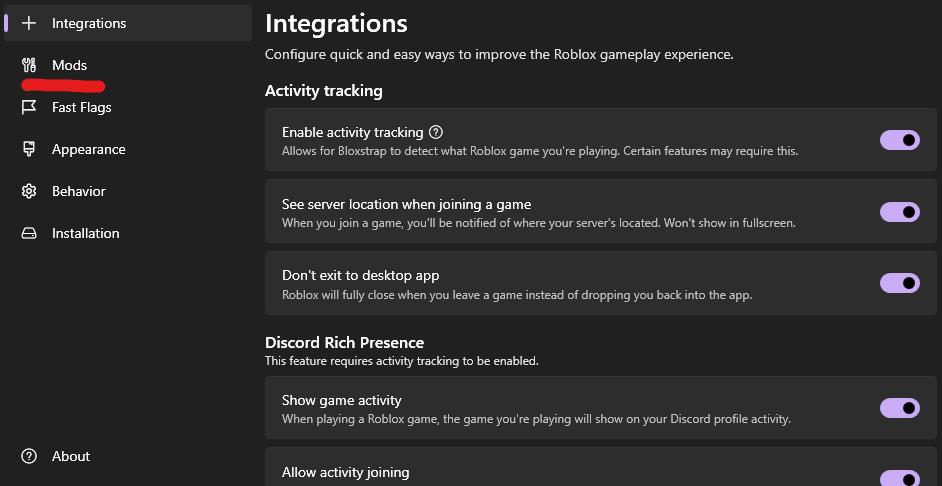Image resolution: width=942 pixels, height=486 pixels.
Task: Open the About page
Action: [70, 456]
